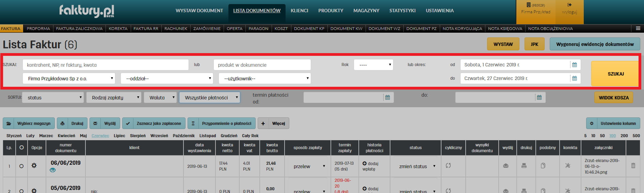Click the gear options icon for invoice 06/06/2019

(34, 166)
